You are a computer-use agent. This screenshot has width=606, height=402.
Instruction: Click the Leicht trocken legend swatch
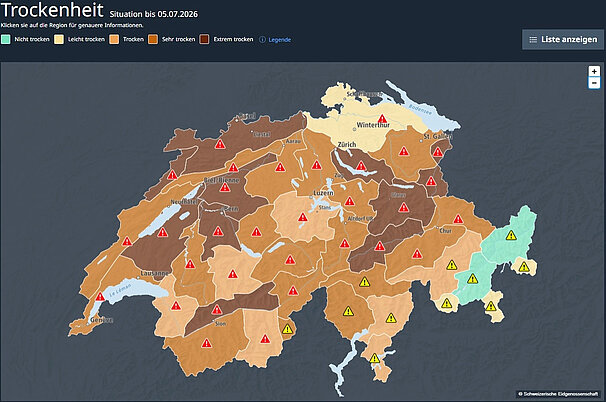(59, 39)
